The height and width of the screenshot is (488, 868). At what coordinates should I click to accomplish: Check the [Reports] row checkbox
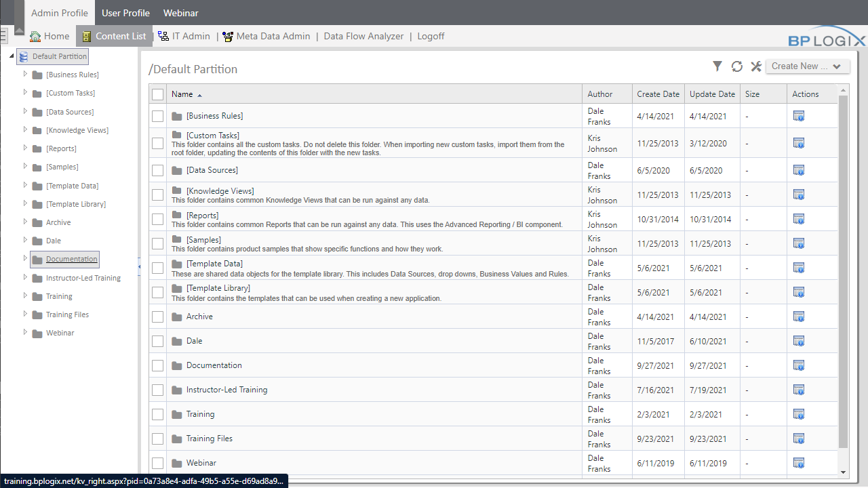pyautogui.click(x=157, y=219)
